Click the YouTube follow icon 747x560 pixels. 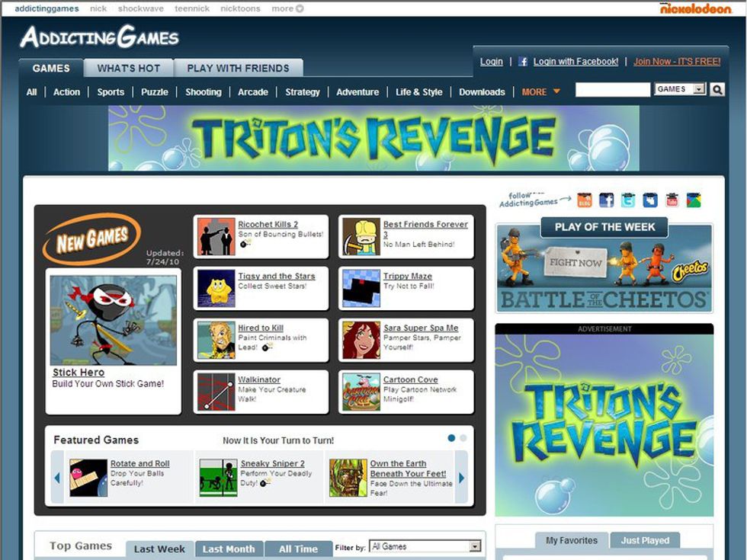click(x=672, y=200)
